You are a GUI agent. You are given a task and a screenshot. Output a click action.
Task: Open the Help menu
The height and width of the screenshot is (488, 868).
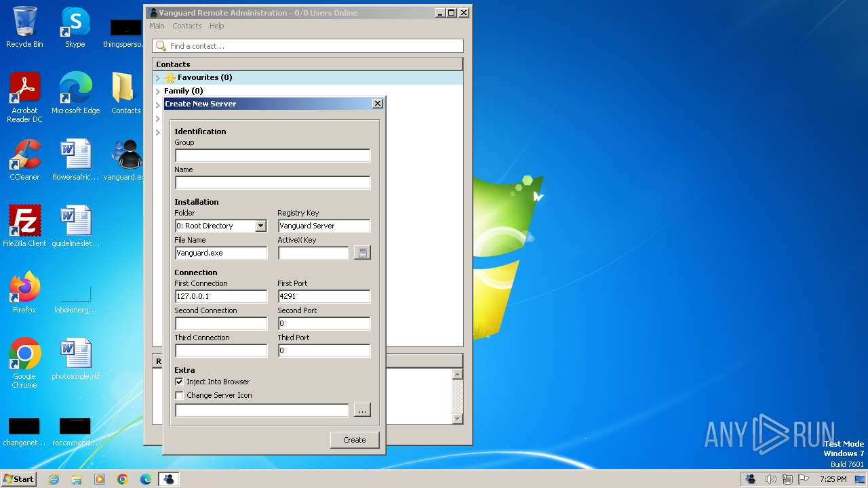click(216, 26)
